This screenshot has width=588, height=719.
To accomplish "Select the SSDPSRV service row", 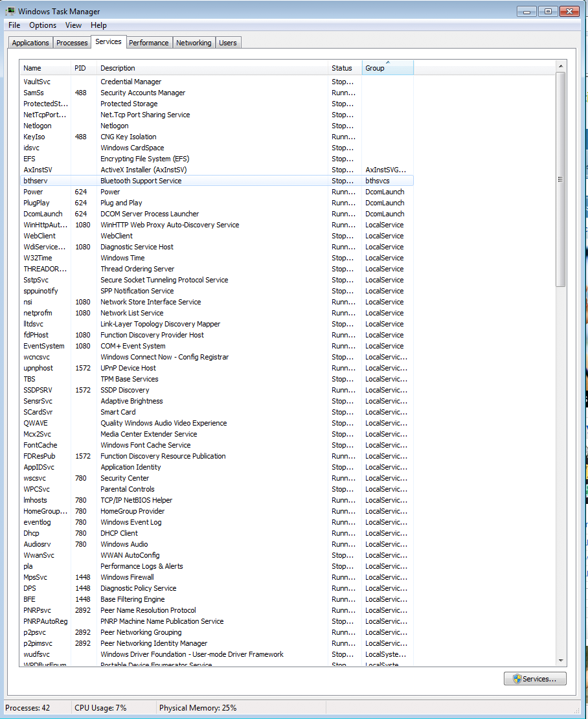I will [217, 390].
